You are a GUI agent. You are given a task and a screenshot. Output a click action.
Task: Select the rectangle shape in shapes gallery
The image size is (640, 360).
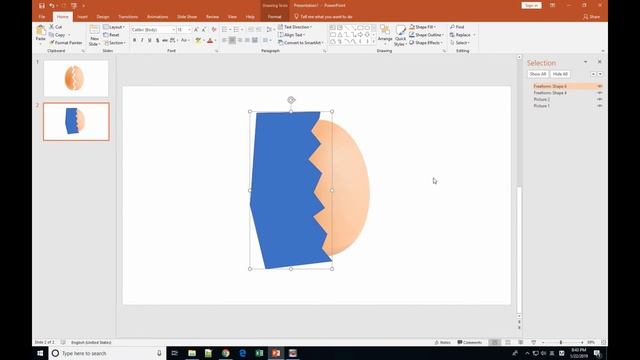333,35
